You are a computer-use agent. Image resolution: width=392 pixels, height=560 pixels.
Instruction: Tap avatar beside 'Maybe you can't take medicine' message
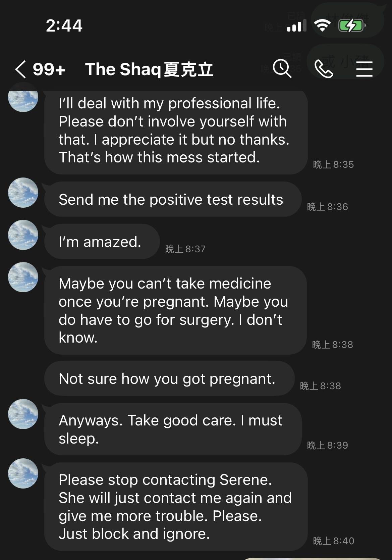tap(23, 277)
